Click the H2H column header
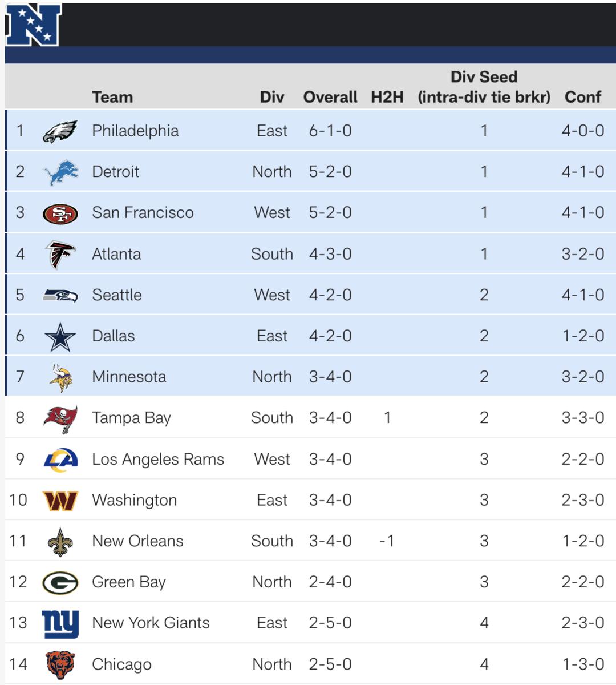Screen dimensions: 616x685 pyautogui.click(x=387, y=97)
